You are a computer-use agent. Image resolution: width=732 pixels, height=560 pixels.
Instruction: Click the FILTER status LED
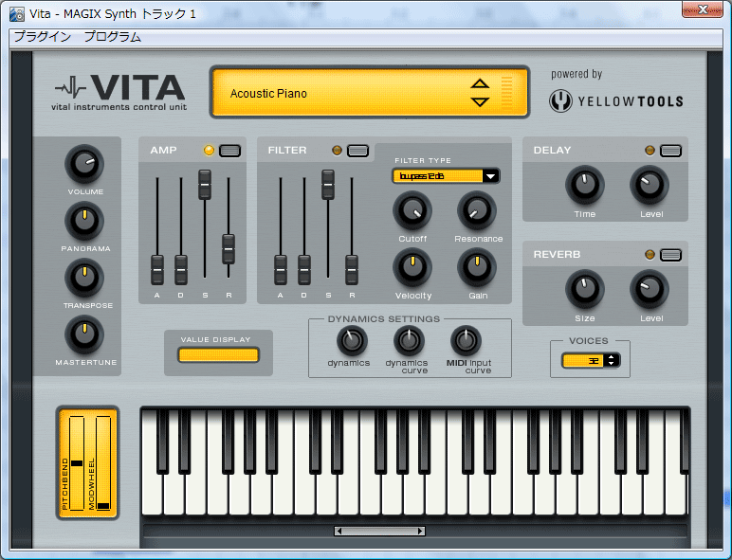tap(337, 151)
